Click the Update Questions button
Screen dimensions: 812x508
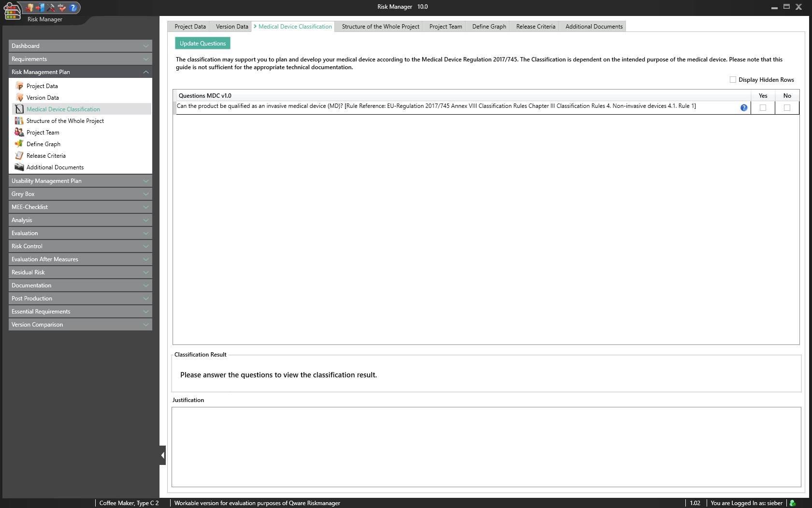[x=203, y=43]
